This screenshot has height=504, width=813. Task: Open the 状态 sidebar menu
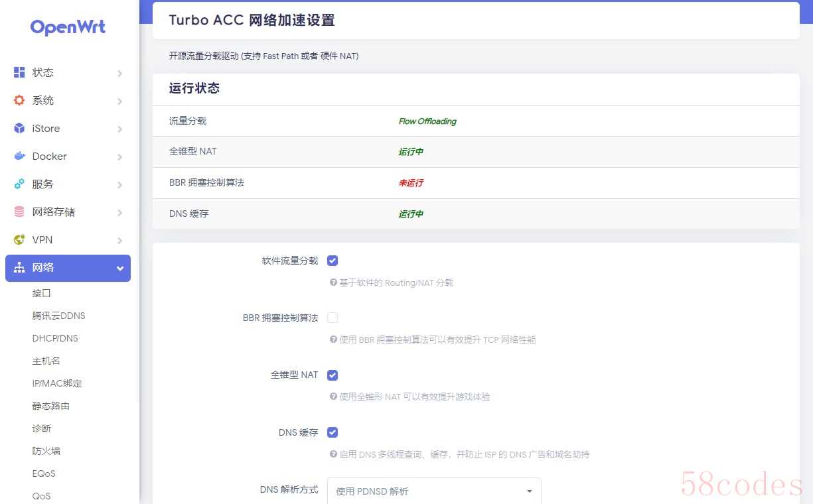(68, 72)
